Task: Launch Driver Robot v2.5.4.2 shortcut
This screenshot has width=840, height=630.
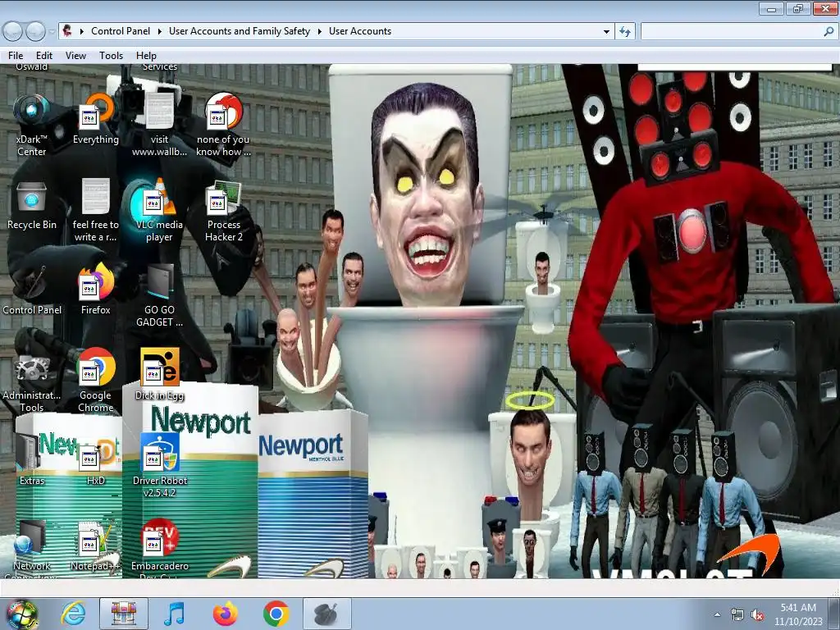Action: coord(159,466)
